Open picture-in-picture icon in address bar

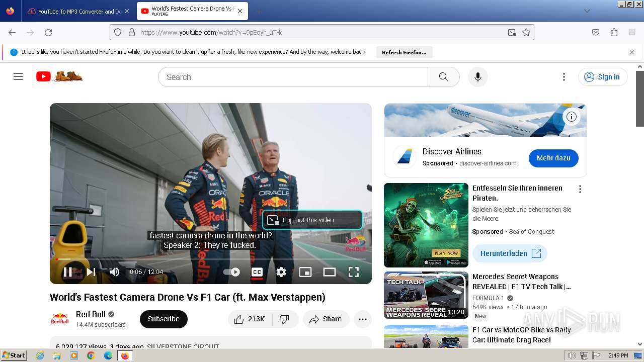pyautogui.click(x=512, y=32)
